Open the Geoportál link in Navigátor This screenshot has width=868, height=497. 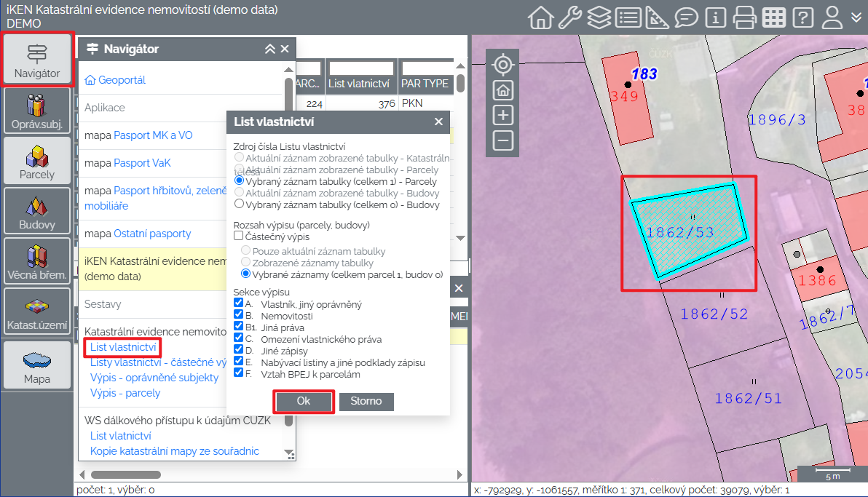(122, 80)
